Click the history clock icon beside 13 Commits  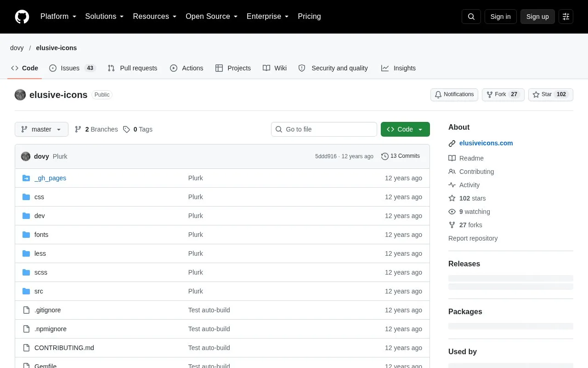[385, 156]
